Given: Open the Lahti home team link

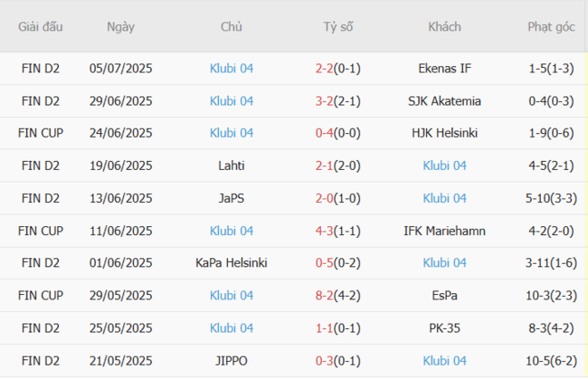Looking at the screenshot, I should (232, 166).
